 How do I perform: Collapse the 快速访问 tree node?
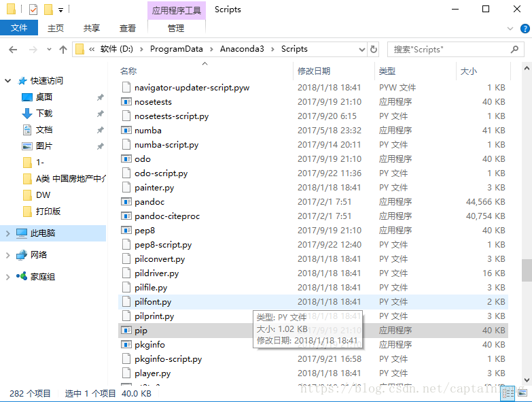click(7, 81)
